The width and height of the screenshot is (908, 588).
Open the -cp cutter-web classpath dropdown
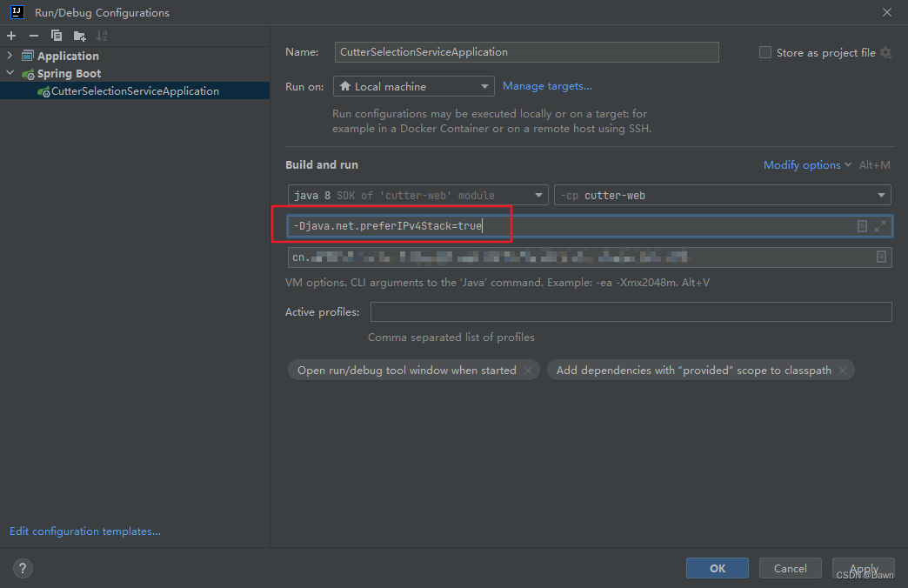coord(722,195)
